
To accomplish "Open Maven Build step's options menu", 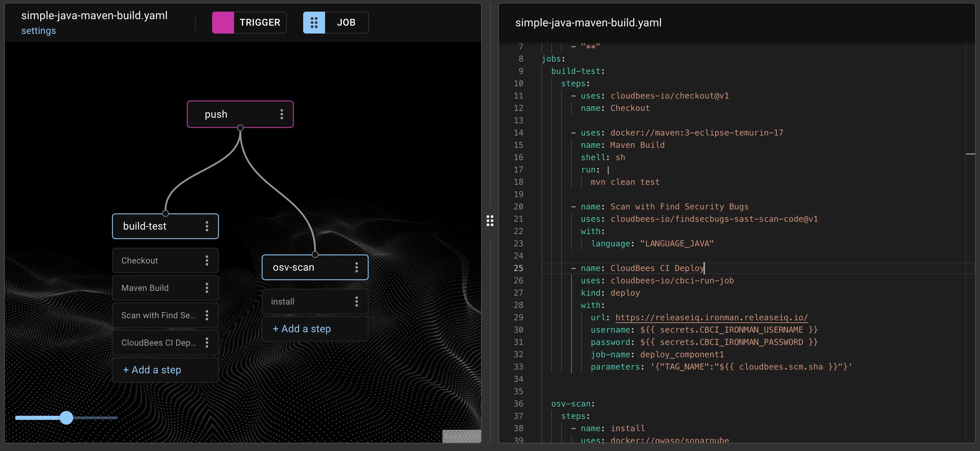I will 207,288.
